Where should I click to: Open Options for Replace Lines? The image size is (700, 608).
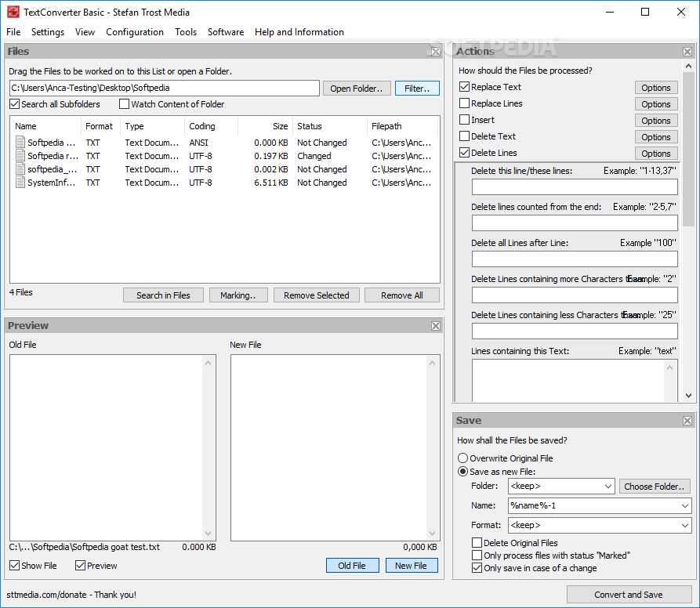656,104
